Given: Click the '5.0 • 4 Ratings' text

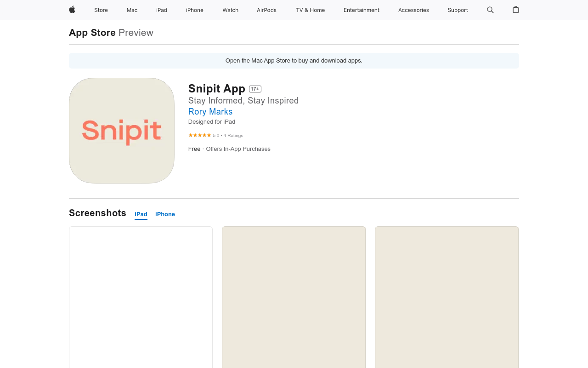Looking at the screenshot, I should [x=228, y=136].
